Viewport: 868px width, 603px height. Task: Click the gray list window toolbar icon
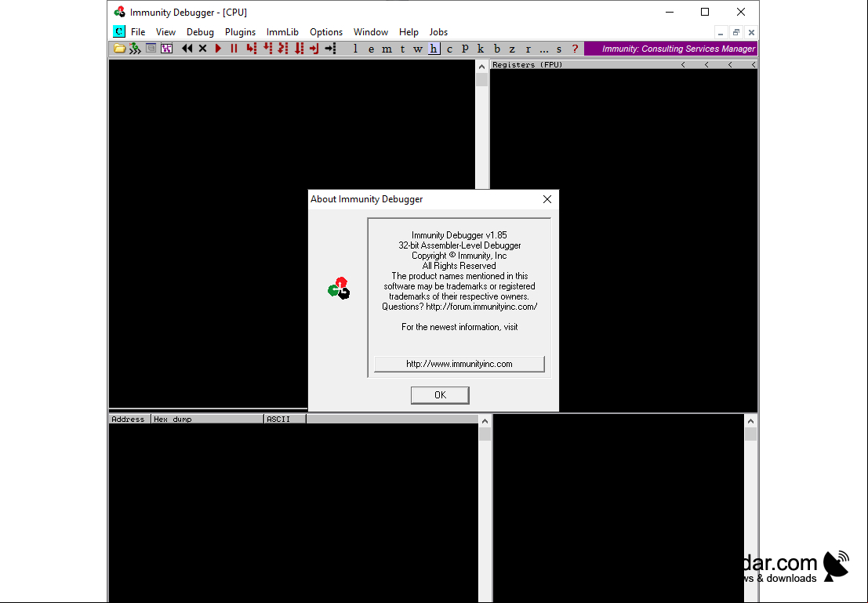click(x=151, y=49)
